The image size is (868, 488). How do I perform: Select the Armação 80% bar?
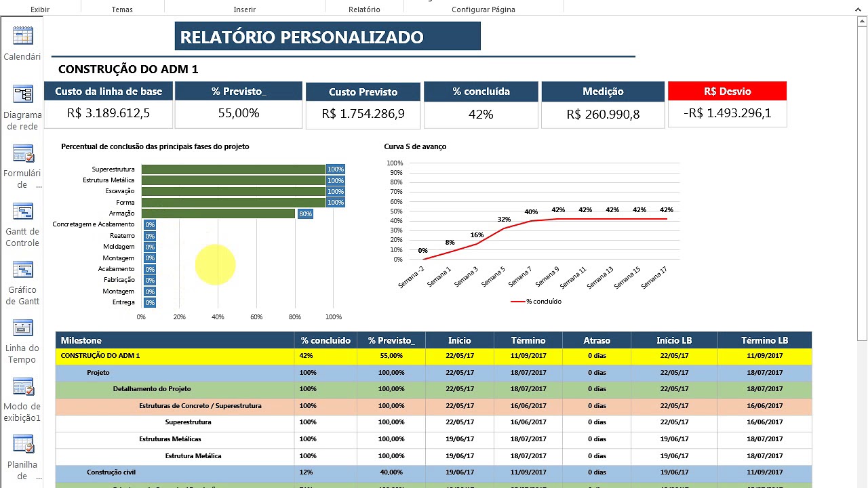click(x=218, y=213)
